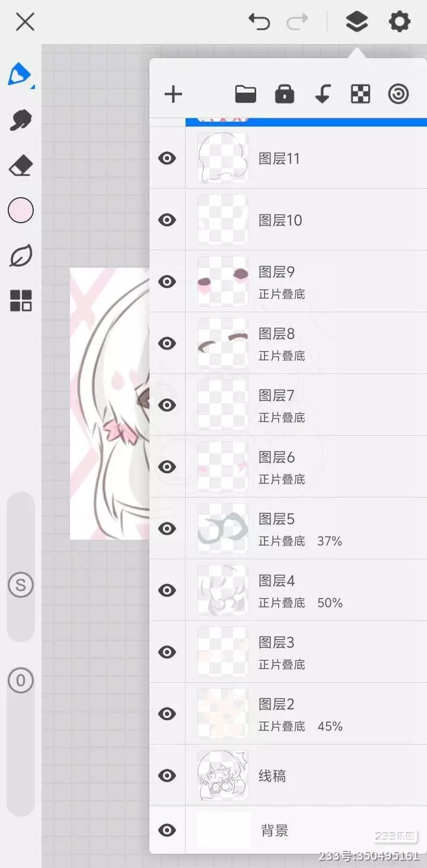Open the four-square grid panel icon
The height and width of the screenshot is (868, 427).
(x=21, y=301)
